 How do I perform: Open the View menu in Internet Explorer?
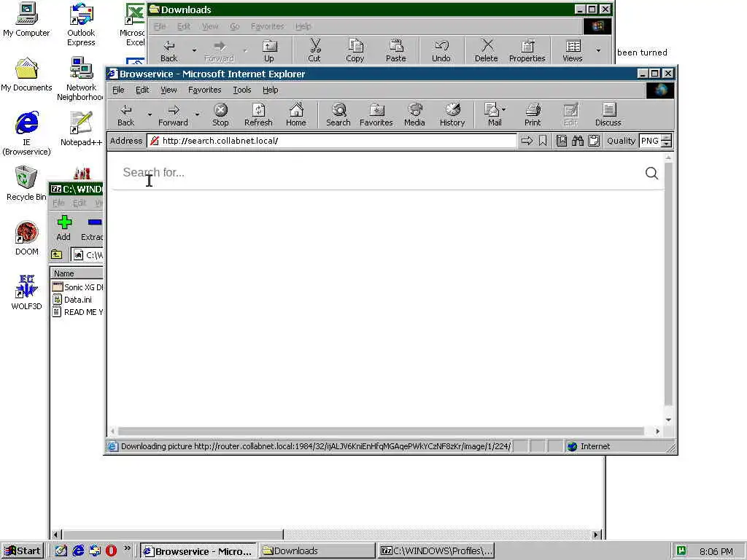pyautogui.click(x=169, y=90)
